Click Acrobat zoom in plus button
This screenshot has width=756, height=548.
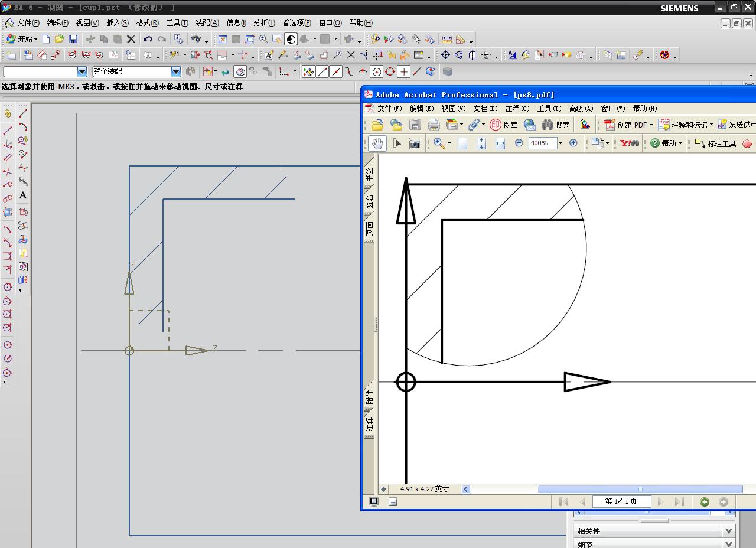tap(573, 143)
